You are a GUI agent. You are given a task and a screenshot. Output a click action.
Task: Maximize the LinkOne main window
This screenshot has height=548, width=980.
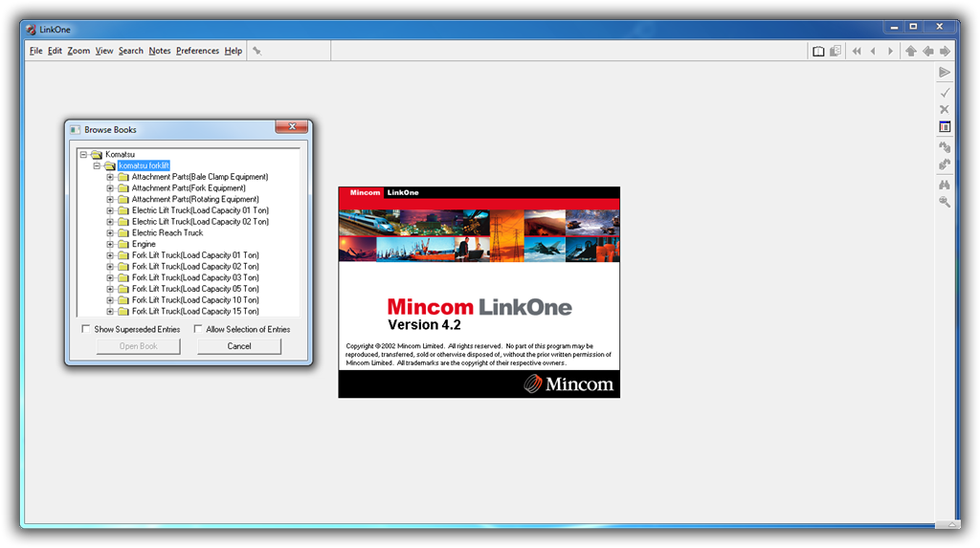913,26
